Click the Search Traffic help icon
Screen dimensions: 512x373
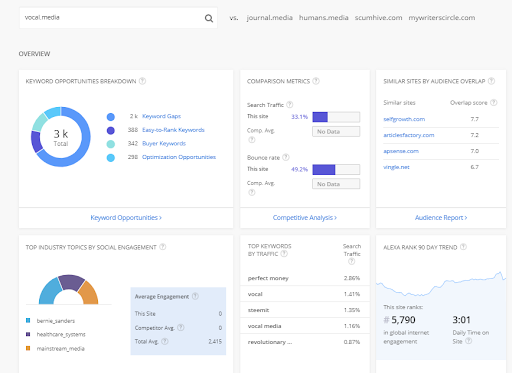[x=290, y=105]
